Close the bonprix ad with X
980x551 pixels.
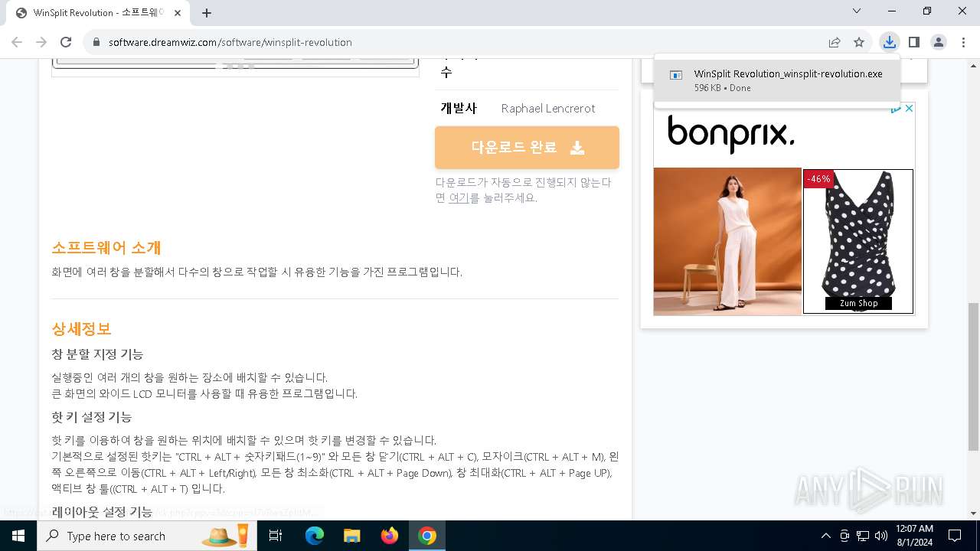[x=909, y=109]
